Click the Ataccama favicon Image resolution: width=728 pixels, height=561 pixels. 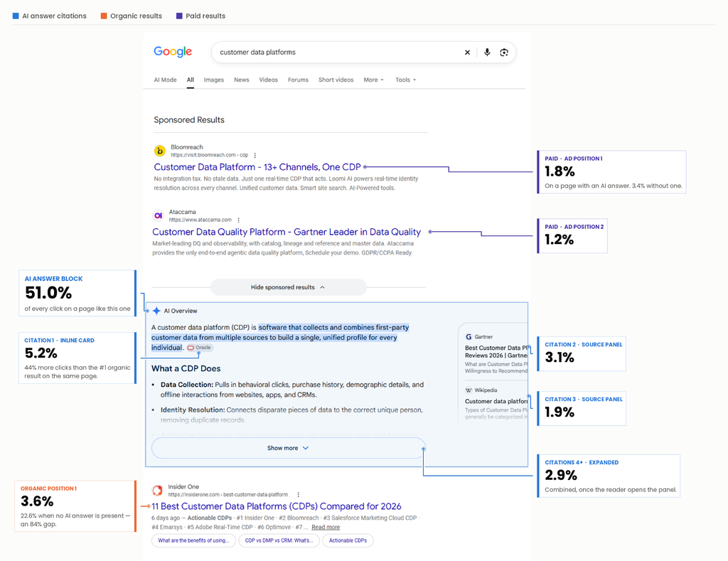click(159, 215)
